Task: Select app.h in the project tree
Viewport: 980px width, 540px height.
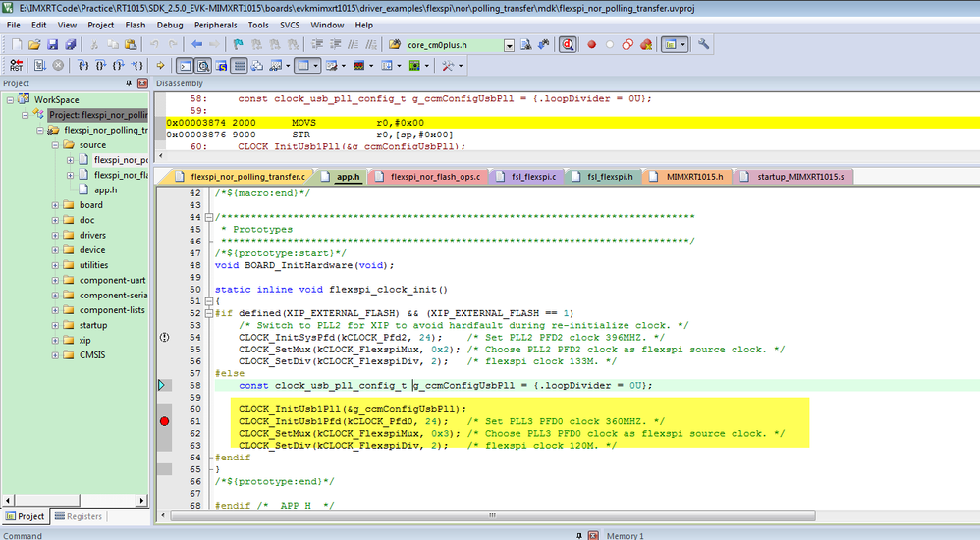Action: point(106,190)
